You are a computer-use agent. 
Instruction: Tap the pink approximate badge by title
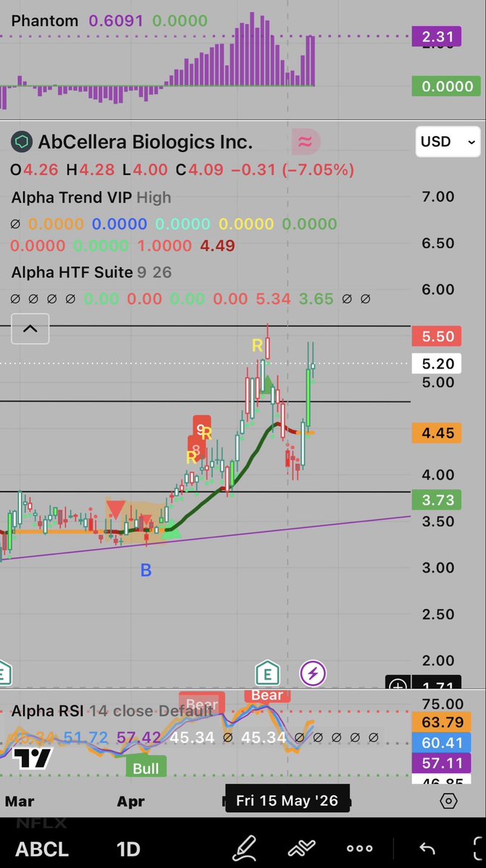point(306,143)
